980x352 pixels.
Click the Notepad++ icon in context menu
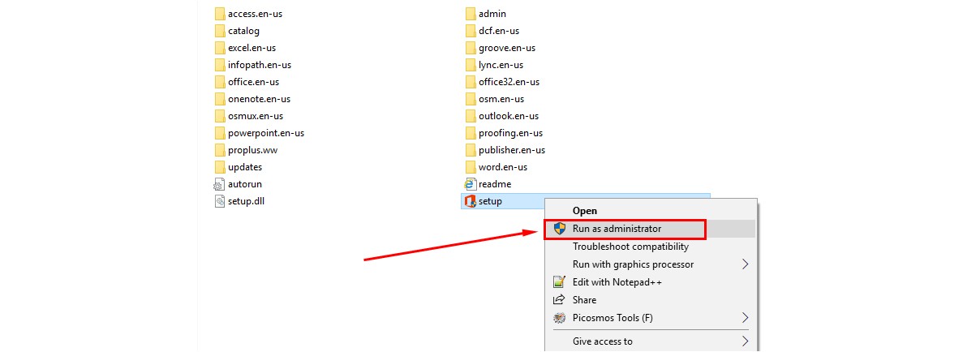tap(559, 282)
